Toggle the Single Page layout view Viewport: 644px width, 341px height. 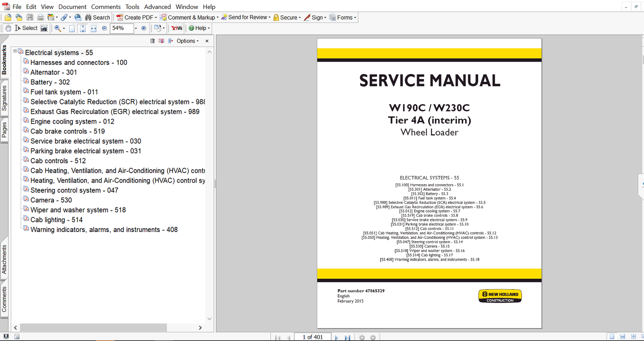612,337
